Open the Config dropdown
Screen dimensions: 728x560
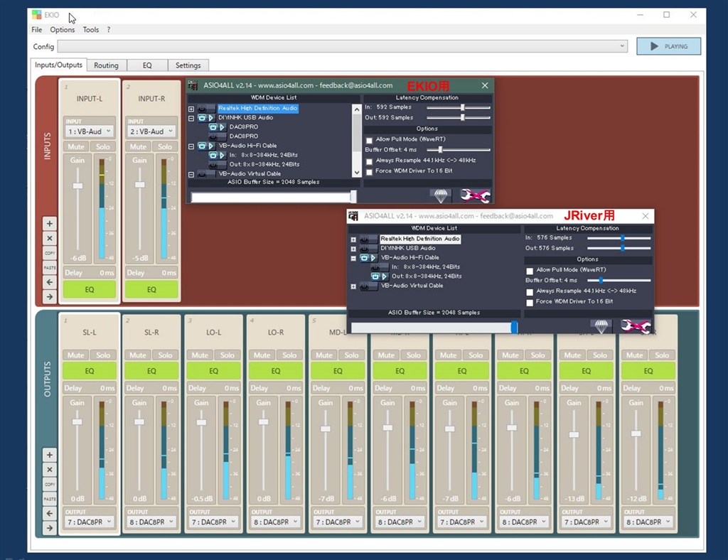pos(343,46)
